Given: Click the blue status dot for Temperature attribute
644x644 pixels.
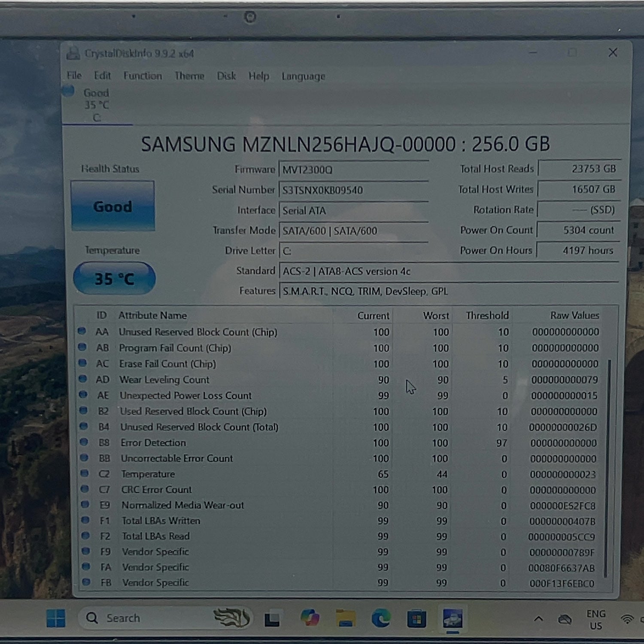Looking at the screenshot, I should coord(84,474).
